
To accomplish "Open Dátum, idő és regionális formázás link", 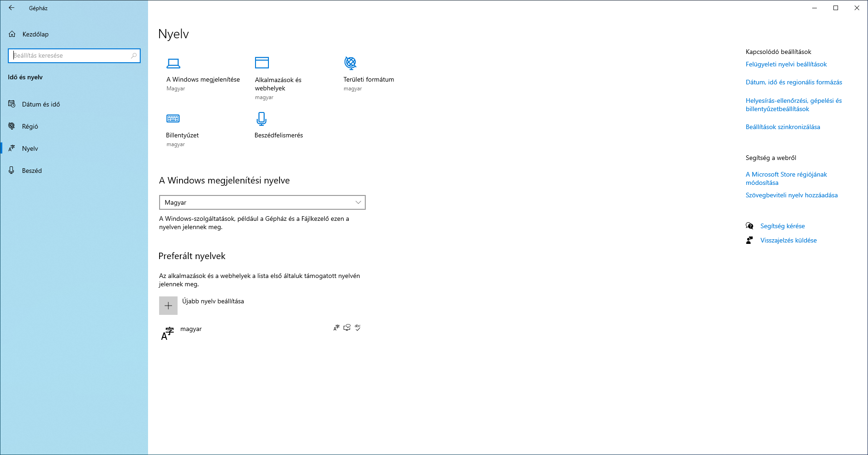I will tap(793, 82).
